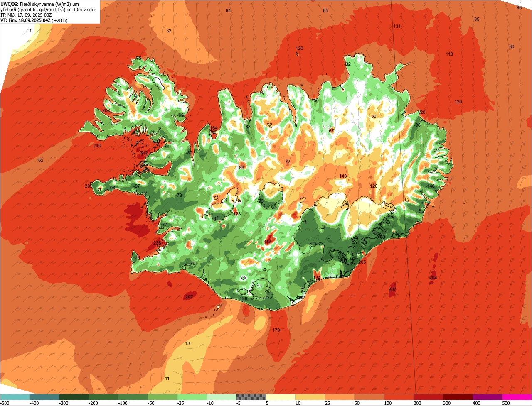Click the map value 80
532x406 pixels.
[512, 46]
